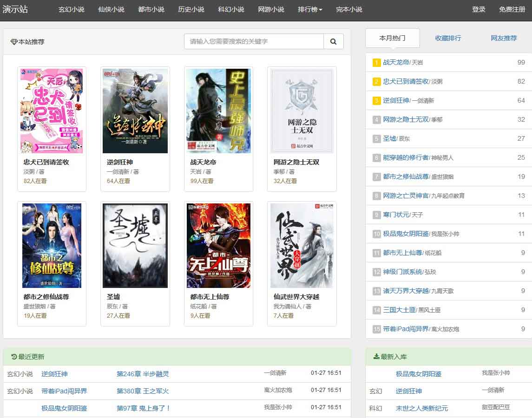Click 免费注册 to sign up

(512, 9)
